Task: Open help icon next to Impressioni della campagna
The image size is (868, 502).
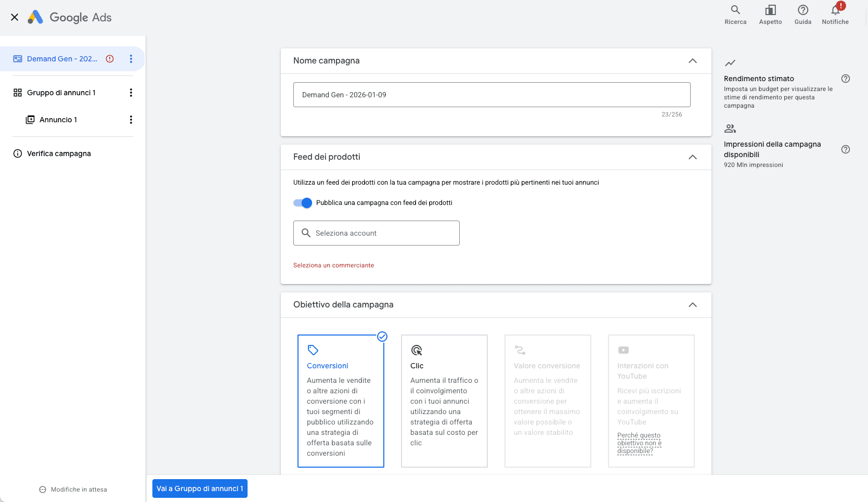Action: point(846,149)
